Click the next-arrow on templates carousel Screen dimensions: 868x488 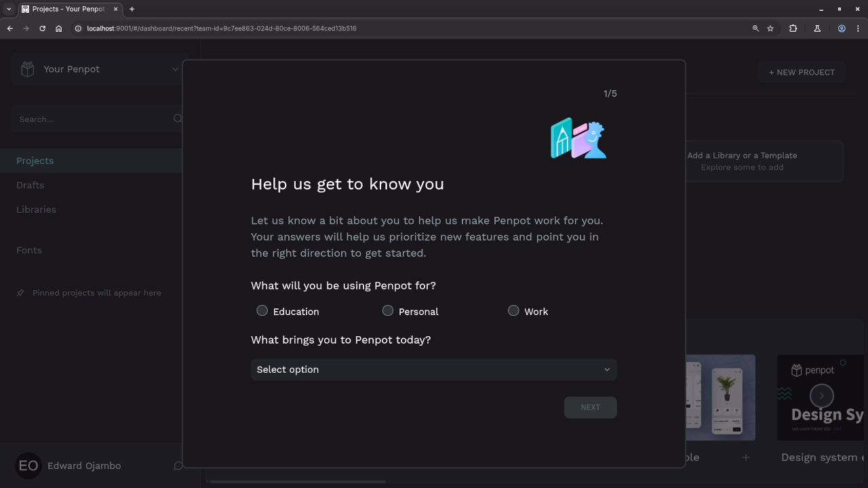[821, 396]
